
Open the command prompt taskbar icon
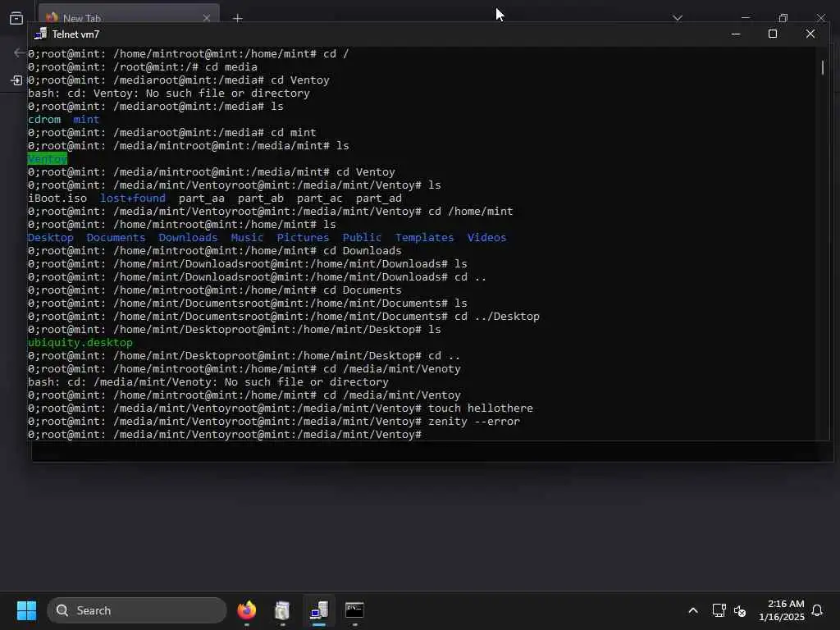354,610
